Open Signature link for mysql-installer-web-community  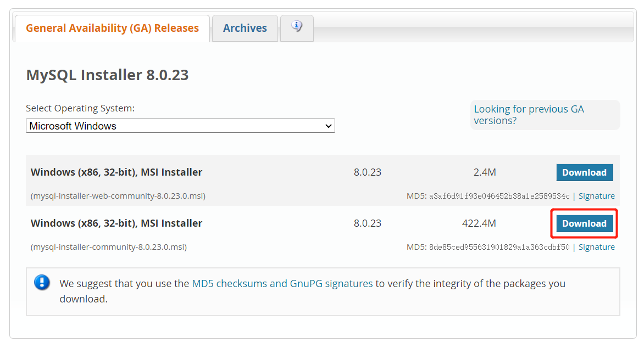tap(596, 196)
